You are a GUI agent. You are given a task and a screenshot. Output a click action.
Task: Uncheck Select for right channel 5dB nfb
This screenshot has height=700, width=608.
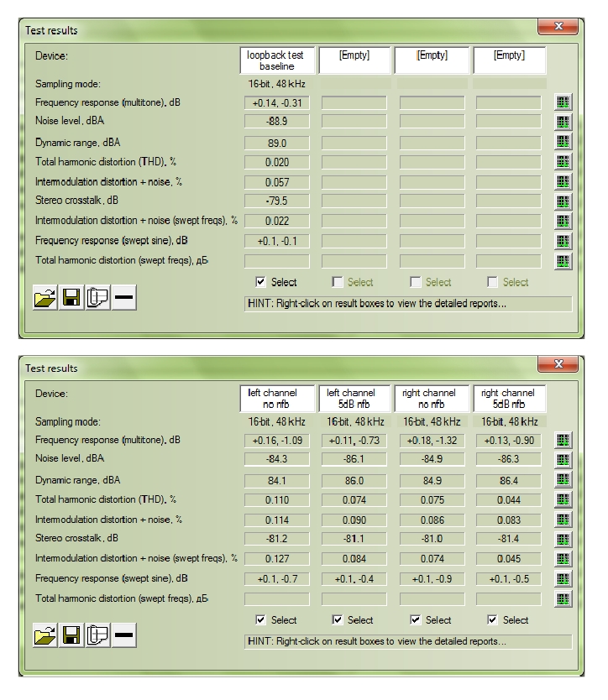coord(492,620)
